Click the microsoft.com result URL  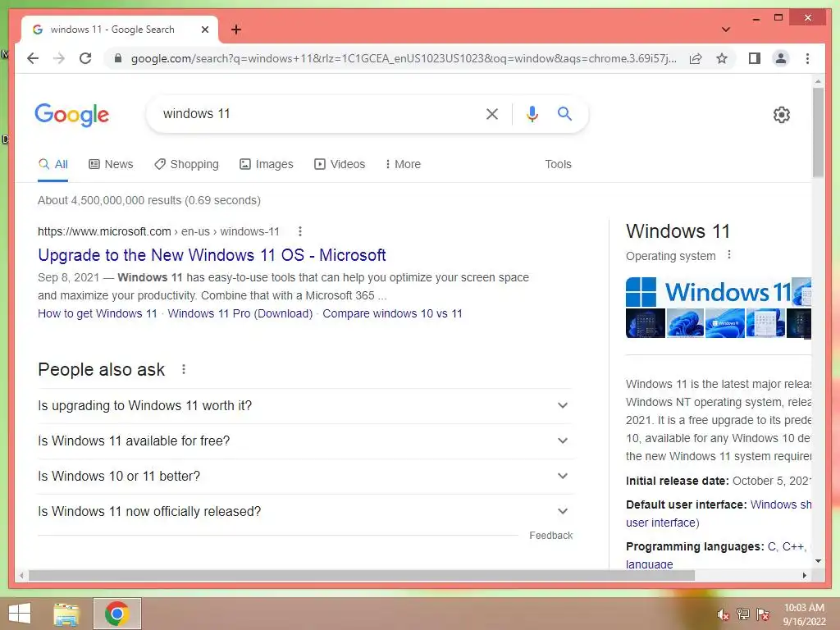tap(158, 231)
